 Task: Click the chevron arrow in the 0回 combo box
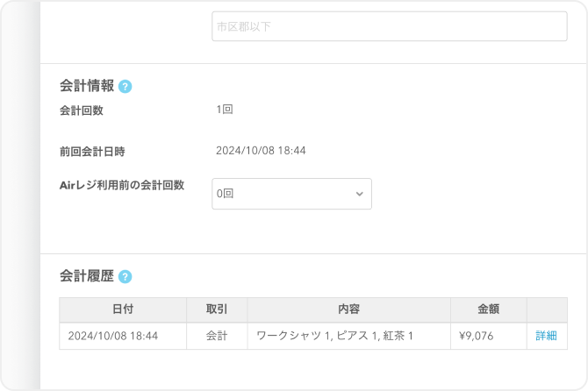click(x=359, y=194)
